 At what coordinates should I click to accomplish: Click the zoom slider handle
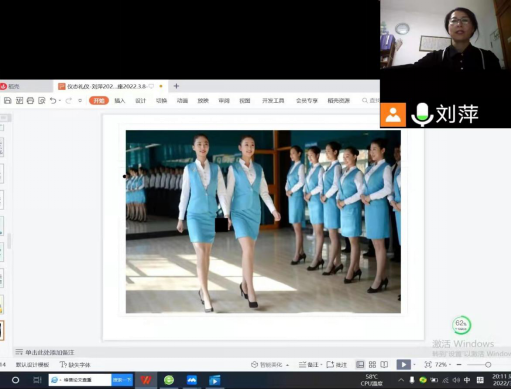[488, 365]
